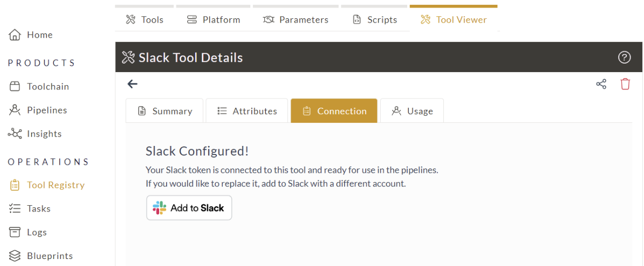
Task: Delete the tool with red trash icon
Action: 625,84
